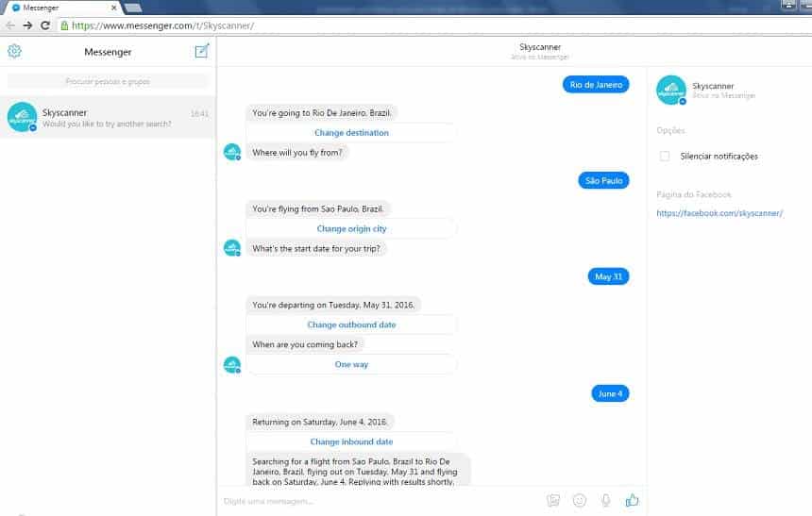Click 'Returning on Saturday, June 4, 2016.' message
The width and height of the screenshot is (812, 516).
pos(319,422)
